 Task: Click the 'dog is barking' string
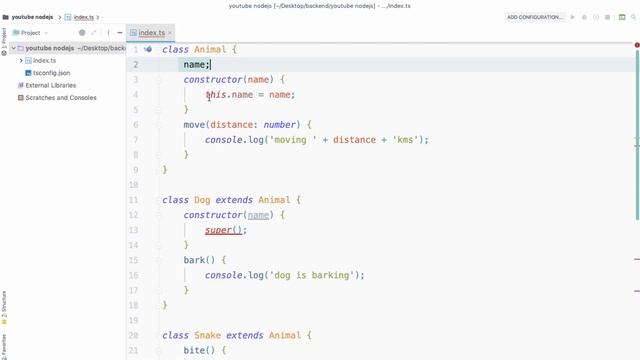312,275
